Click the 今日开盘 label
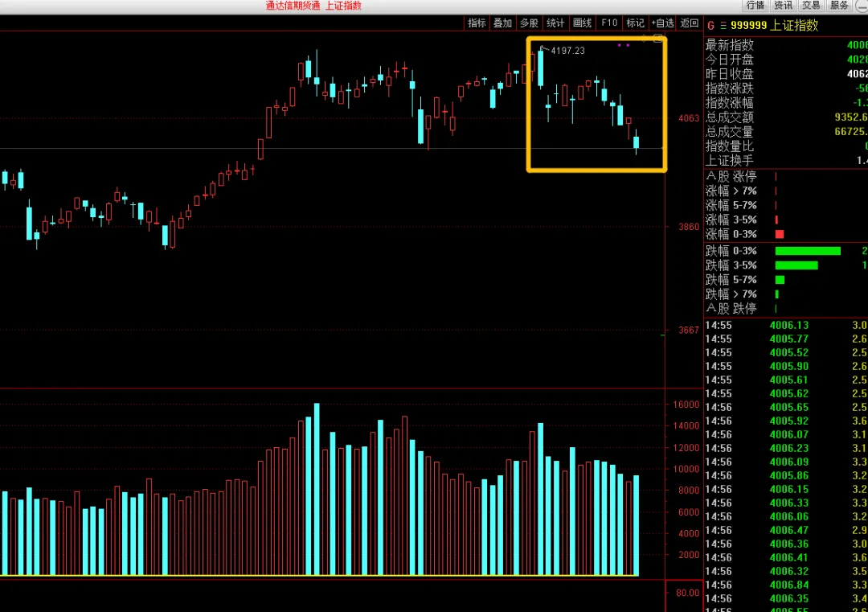This screenshot has width=868, height=612. pos(729,60)
